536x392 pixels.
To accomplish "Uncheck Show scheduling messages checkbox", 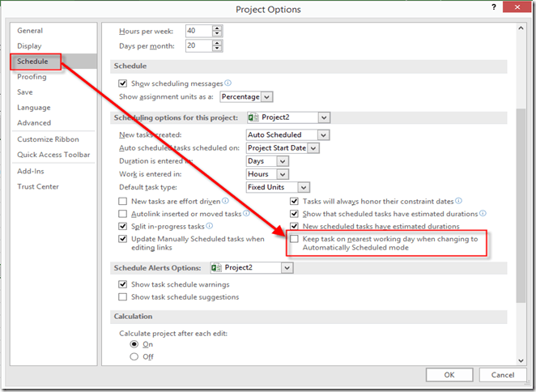I will (123, 83).
